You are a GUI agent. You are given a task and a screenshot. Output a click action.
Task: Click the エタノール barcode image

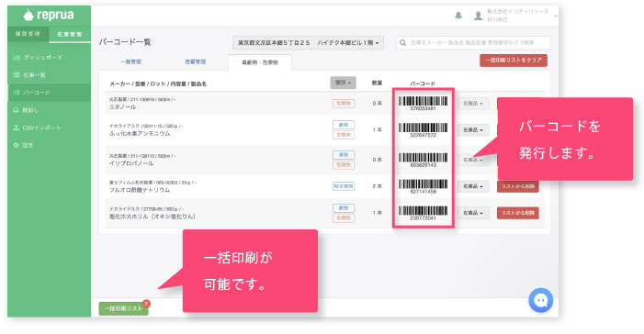point(423,104)
